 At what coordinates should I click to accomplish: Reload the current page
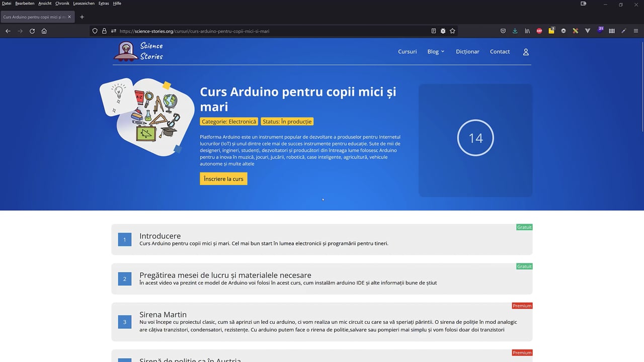click(32, 31)
